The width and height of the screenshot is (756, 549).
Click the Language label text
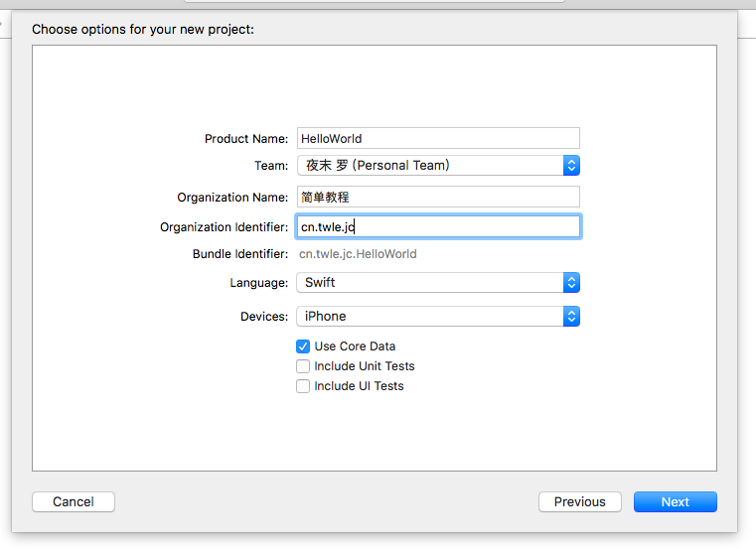coord(258,283)
